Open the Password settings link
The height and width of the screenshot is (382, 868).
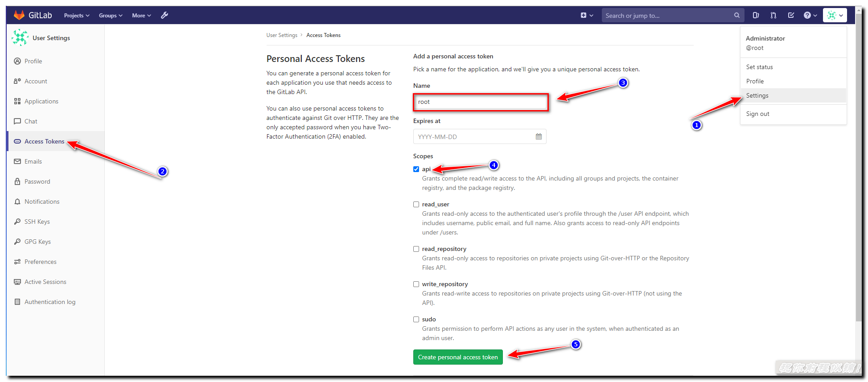tap(37, 181)
